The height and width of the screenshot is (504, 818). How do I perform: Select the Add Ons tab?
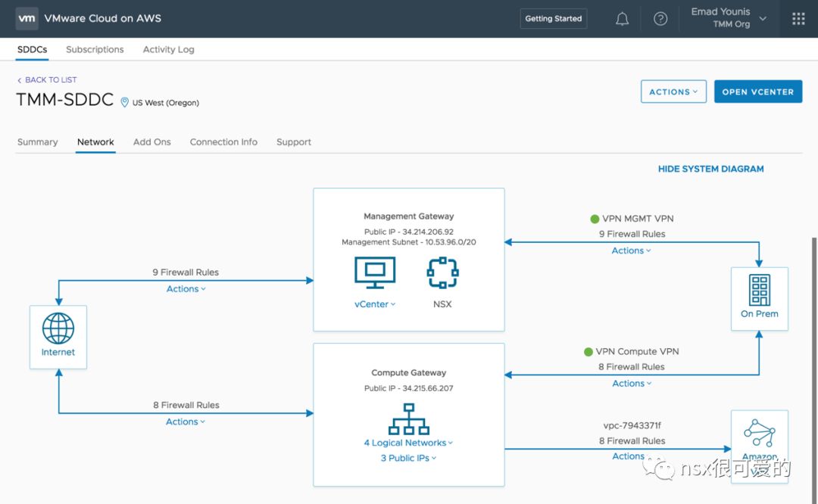pos(151,142)
